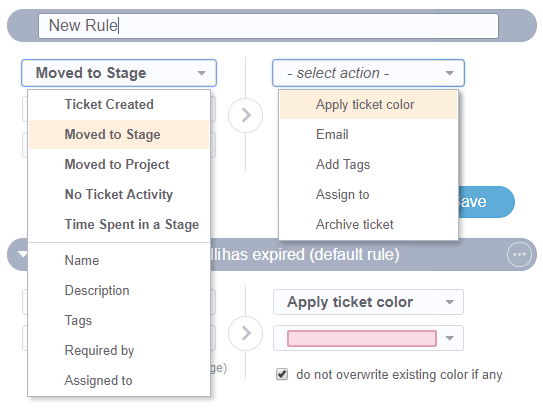
Task: Select the Tags condition option
Action: point(119,320)
